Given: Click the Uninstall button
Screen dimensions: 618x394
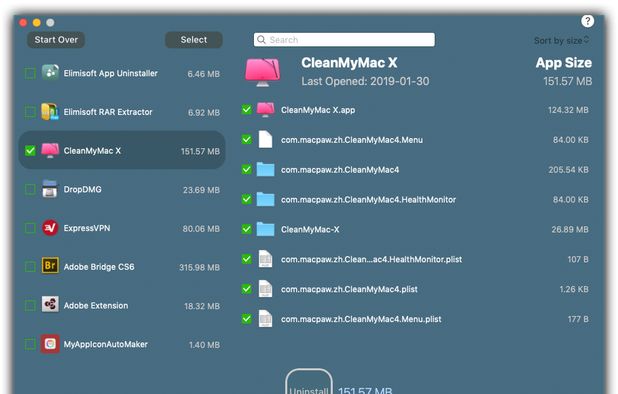Looking at the screenshot, I should point(309,381).
